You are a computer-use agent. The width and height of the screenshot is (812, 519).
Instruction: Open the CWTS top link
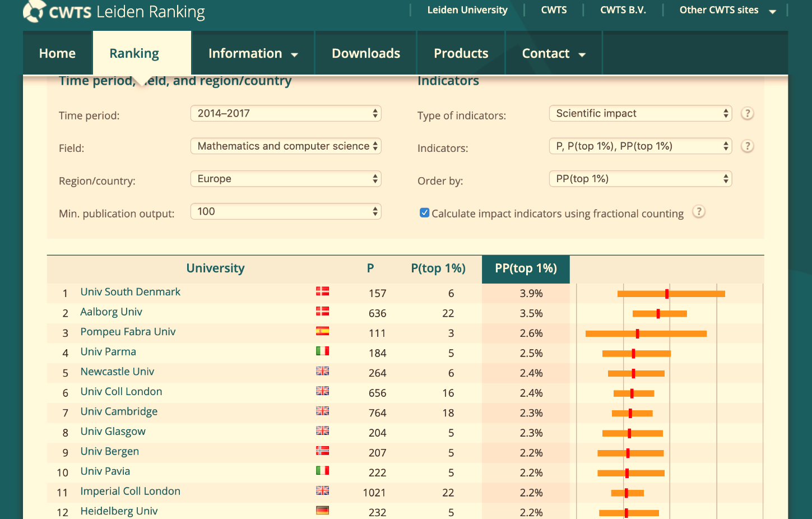tap(554, 10)
